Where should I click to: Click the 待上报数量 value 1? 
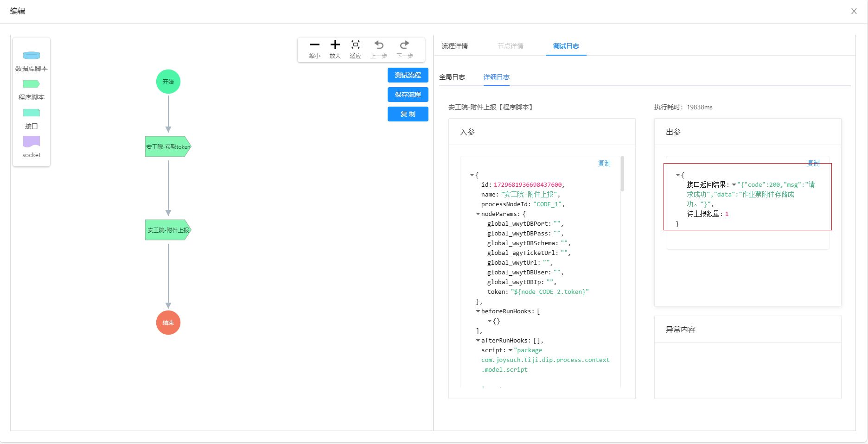727,214
